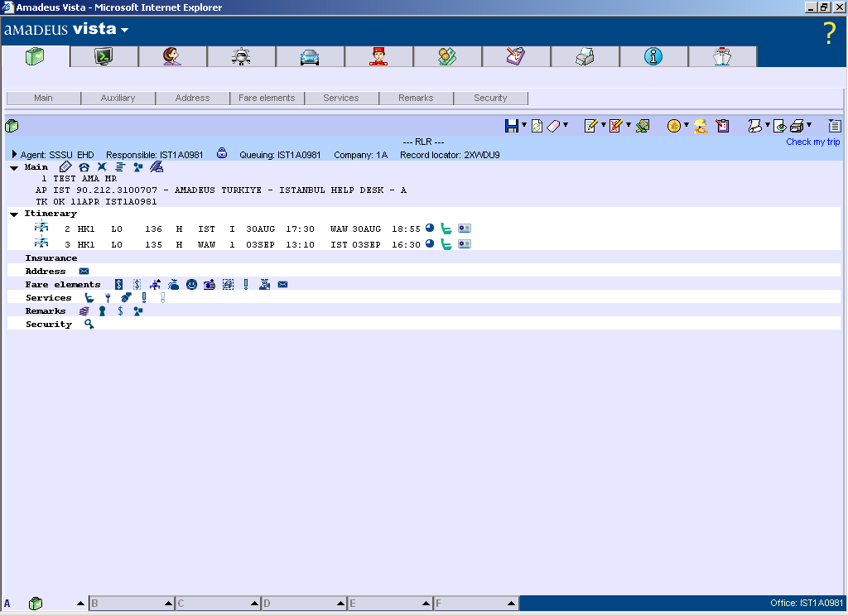Image resolution: width=848 pixels, height=616 pixels.
Task: Click the notepad with pencil edit icon
Action: (591, 126)
